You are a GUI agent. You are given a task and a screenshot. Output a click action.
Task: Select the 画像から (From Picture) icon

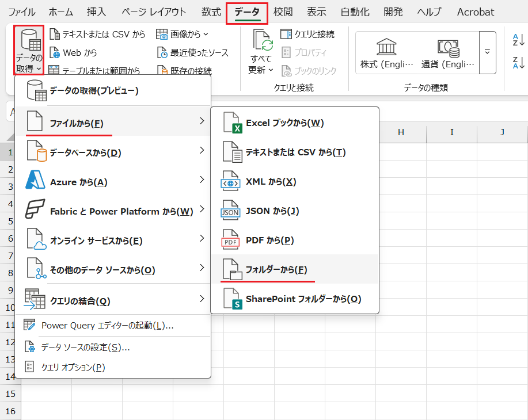tap(181, 34)
